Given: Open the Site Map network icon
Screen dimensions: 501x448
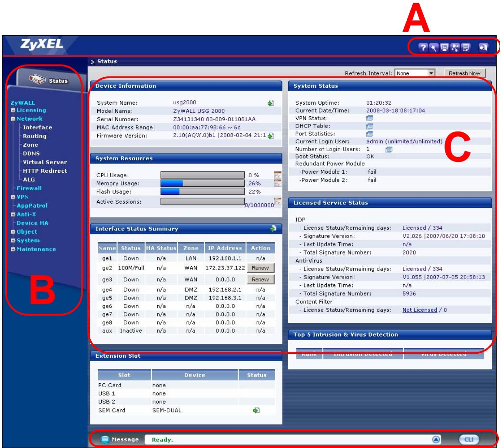Looking at the screenshot, I should click(455, 48).
